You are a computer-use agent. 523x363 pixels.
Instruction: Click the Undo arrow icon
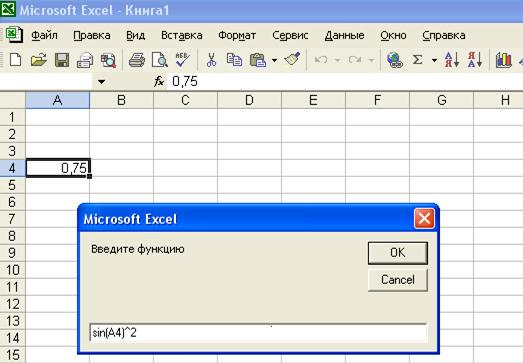point(321,60)
